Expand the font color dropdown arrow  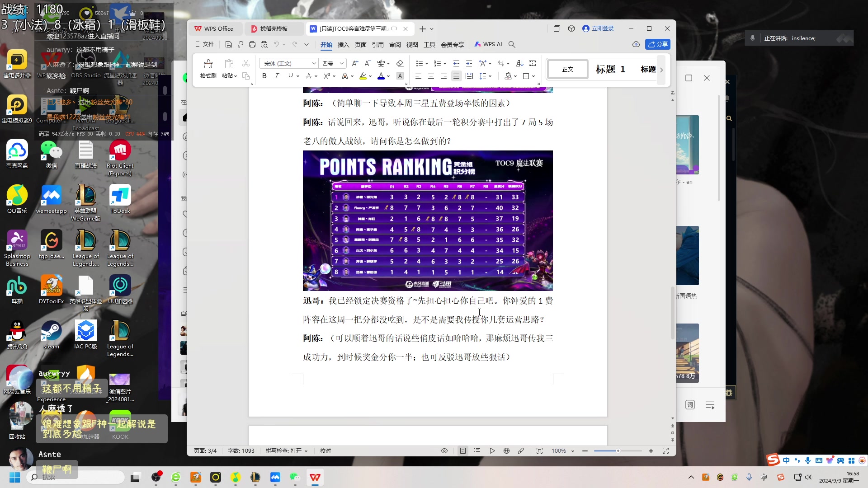(387, 76)
